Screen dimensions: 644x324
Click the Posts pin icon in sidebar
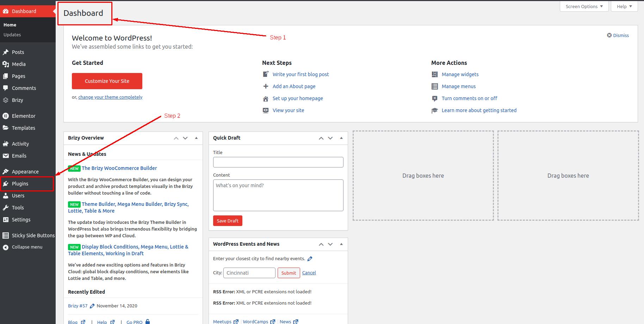click(x=6, y=52)
